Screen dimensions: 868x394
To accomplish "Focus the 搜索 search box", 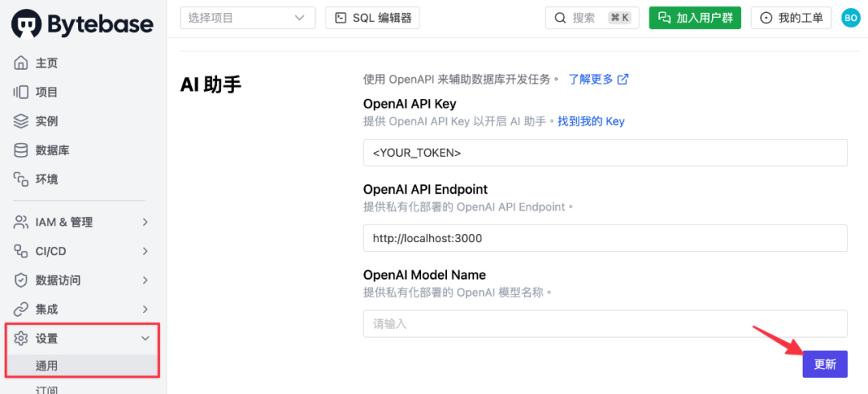I will click(x=592, y=18).
